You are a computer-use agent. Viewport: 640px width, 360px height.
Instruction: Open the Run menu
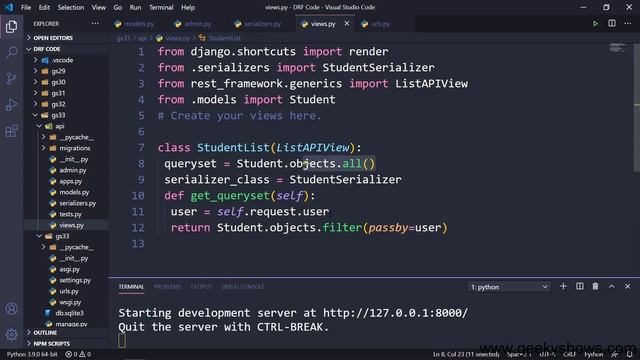tap(135, 7)
